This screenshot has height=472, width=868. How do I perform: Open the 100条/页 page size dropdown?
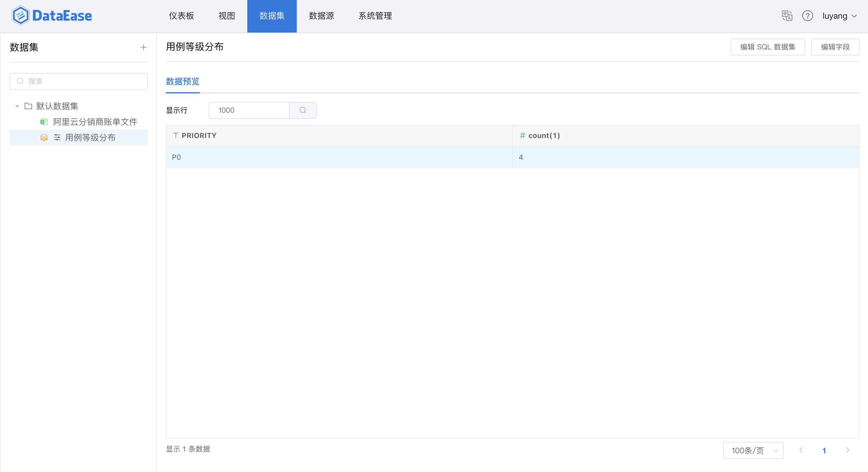pos(753,450)
